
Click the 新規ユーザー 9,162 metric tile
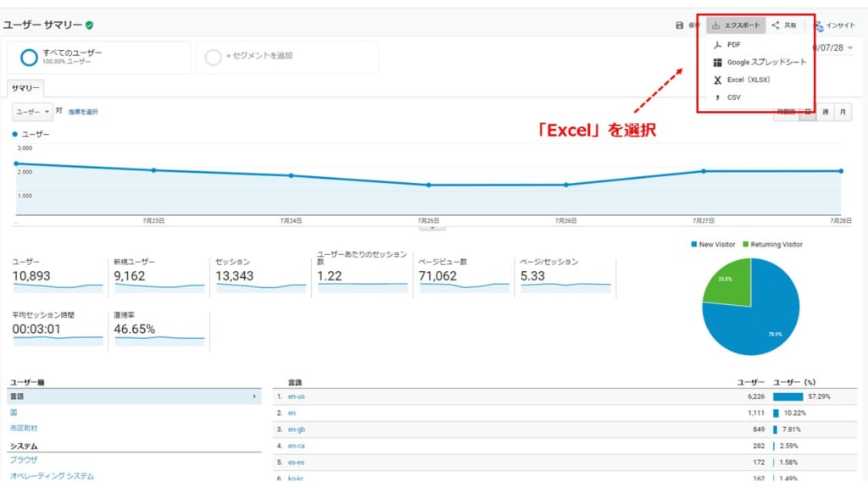159,275
